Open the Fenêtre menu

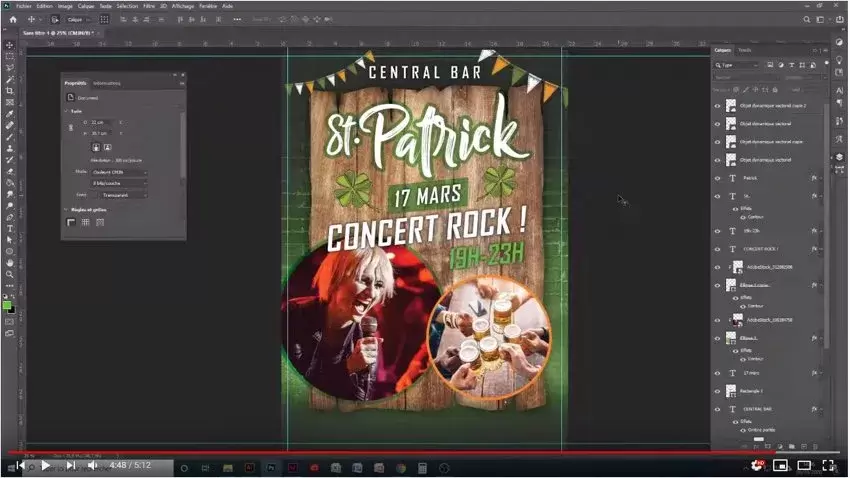click(208, 6)
